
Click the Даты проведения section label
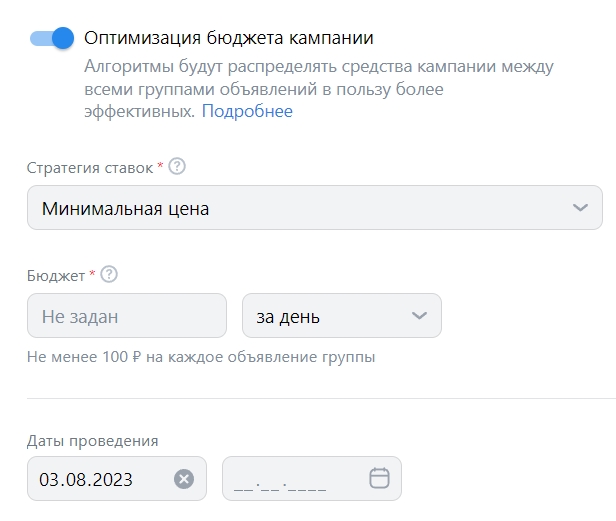coord(93,441)
